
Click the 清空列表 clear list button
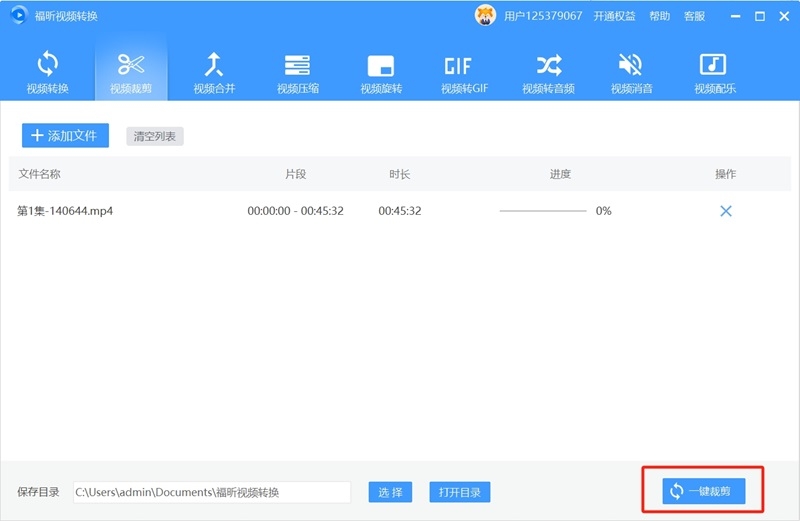click(x=155, y=136)
